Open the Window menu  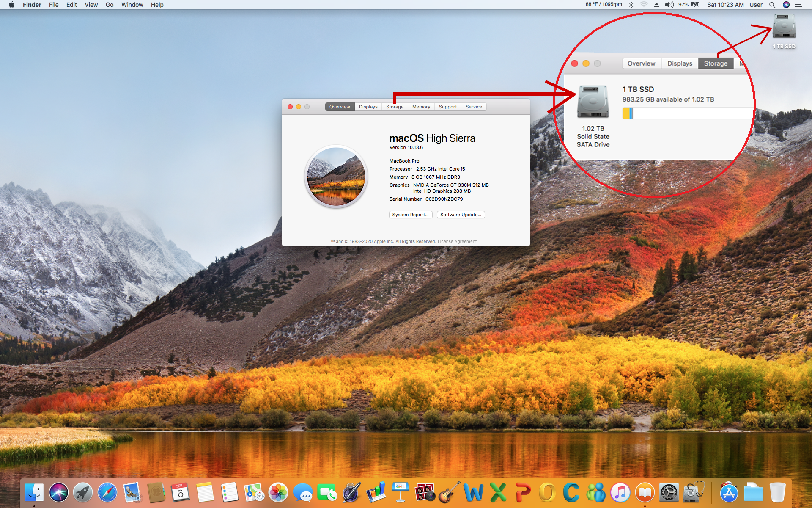132,5
